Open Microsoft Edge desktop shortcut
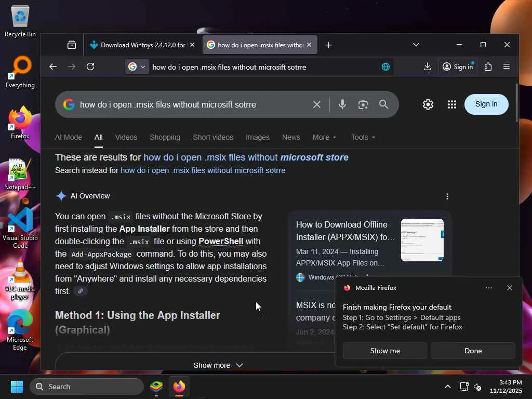The image size is (532, 399). pyautogui.click(x=20, y=330)
